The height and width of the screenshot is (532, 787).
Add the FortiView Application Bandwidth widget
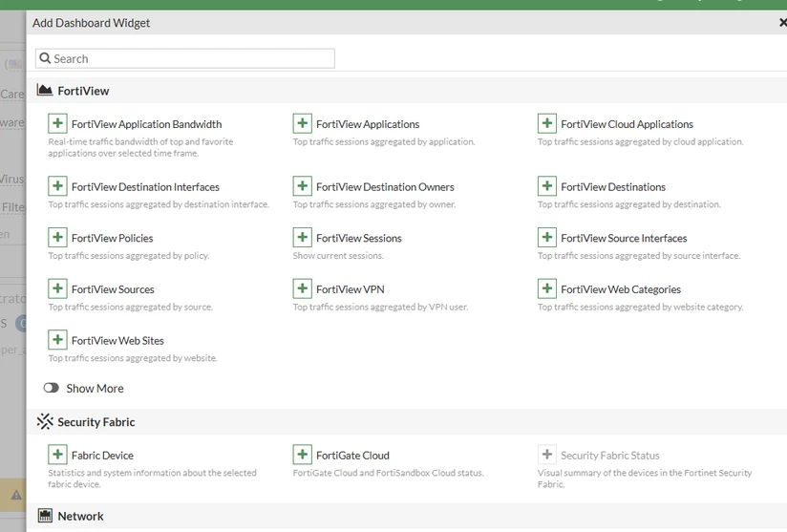point(57,123)
